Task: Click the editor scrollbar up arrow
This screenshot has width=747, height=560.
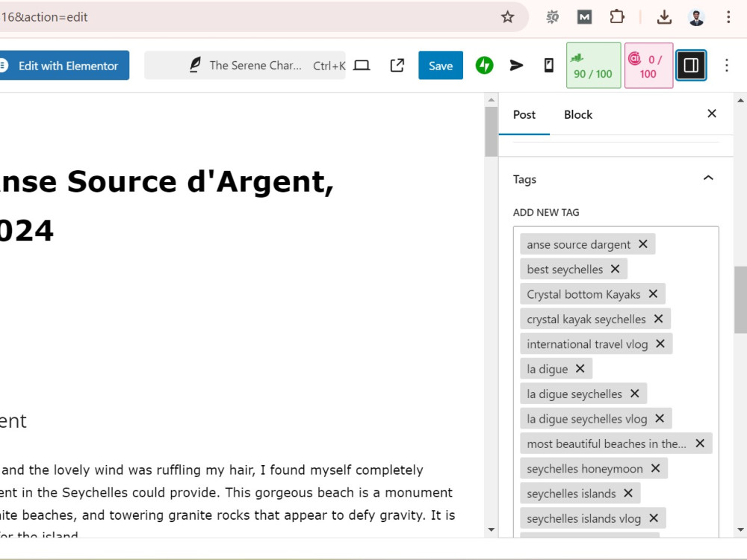Action: 492,100
